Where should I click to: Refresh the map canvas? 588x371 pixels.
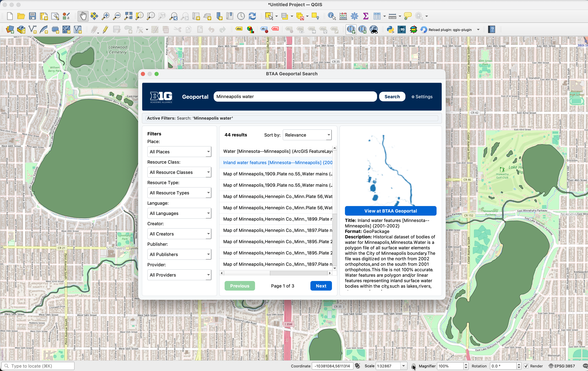(x=252, y=16)
